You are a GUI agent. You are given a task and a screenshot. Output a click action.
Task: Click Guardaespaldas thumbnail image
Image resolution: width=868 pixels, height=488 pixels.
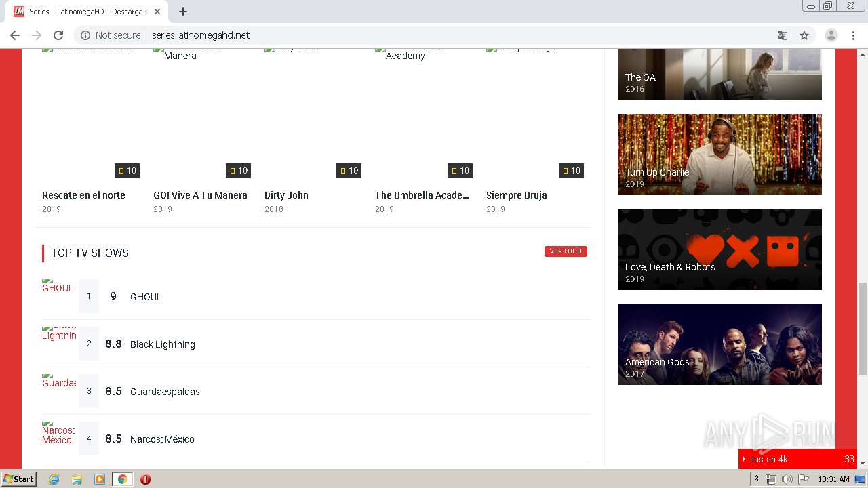coord(58,391)
